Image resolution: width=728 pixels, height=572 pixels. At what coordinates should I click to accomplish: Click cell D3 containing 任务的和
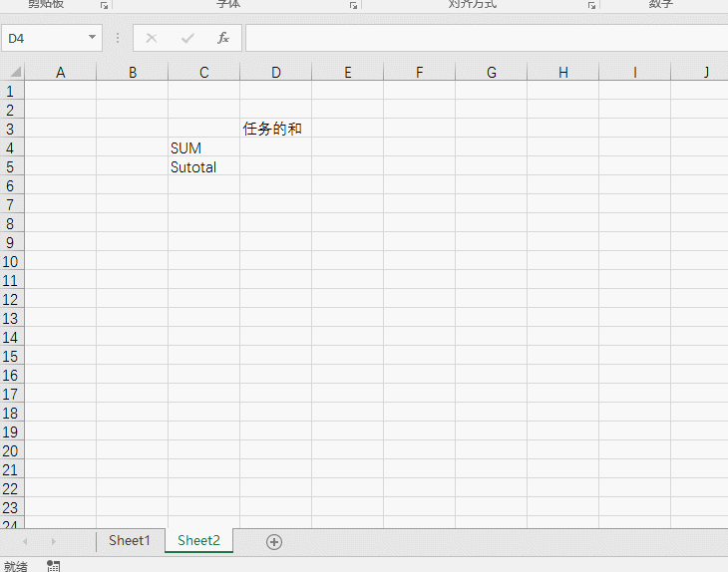pos(276,128)
